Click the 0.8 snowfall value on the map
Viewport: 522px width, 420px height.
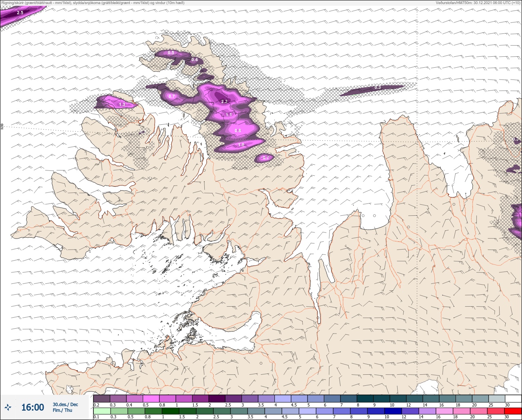pyautogui.click(x=238, y=130)
